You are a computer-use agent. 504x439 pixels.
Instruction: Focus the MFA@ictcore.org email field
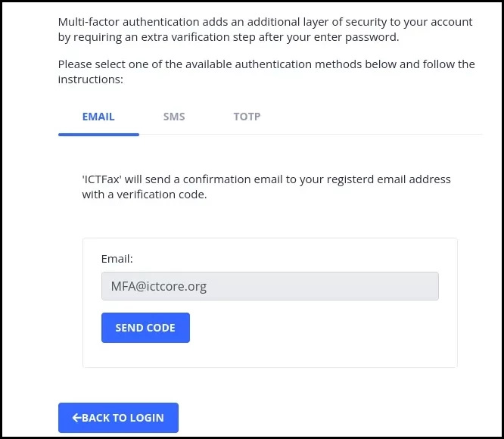(x=270, y=286)
